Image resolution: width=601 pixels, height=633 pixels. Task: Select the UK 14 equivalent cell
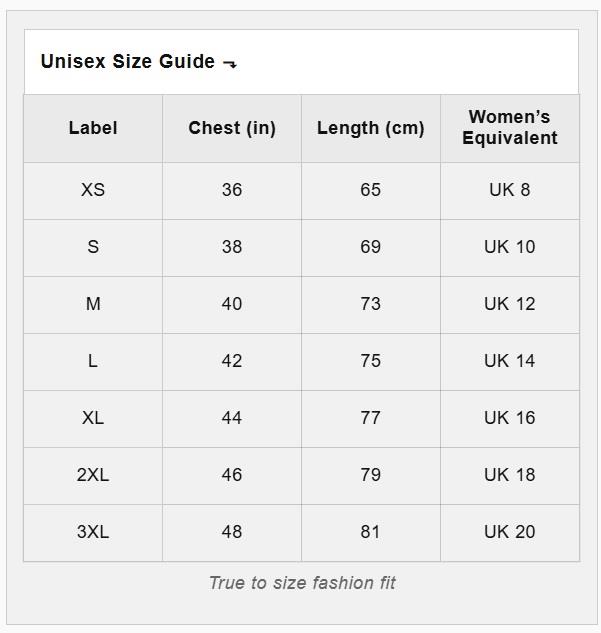(510, 361)
